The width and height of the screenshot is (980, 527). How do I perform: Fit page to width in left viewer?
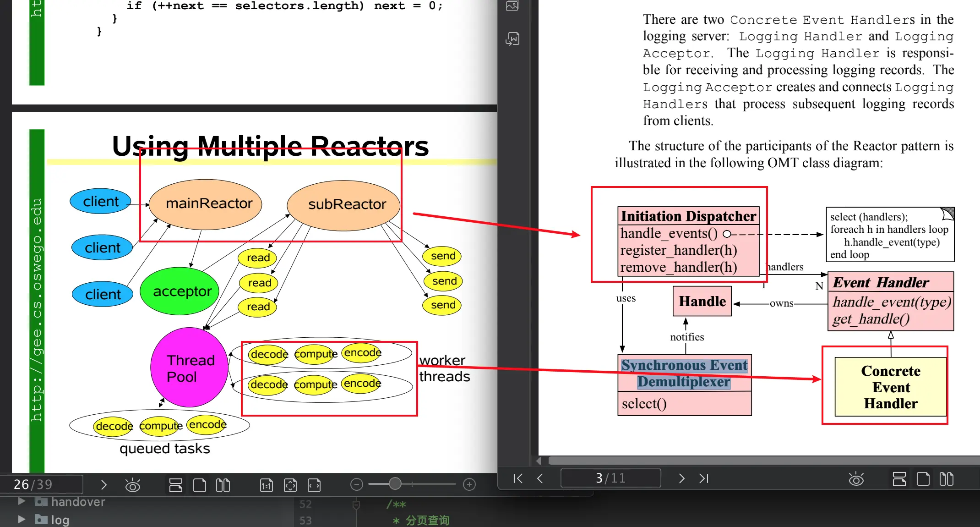[314, 485]
